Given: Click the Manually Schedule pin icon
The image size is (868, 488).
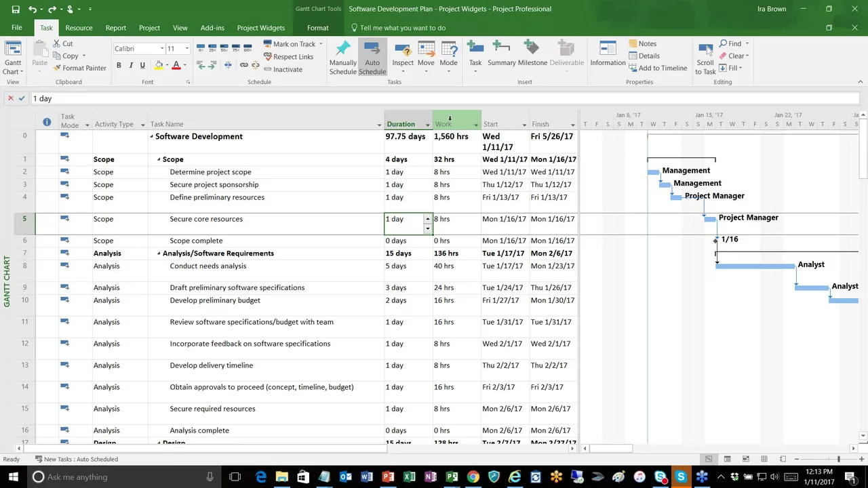Looking at the screenshot, I should click(343, 49).
